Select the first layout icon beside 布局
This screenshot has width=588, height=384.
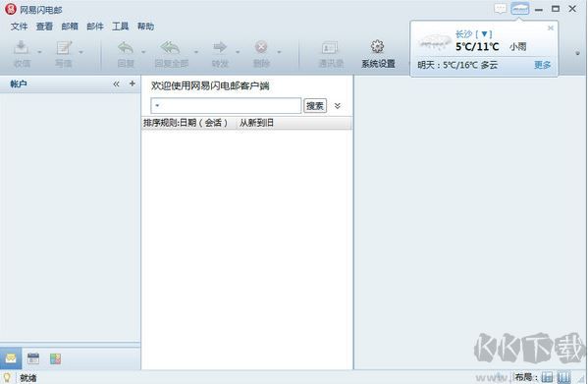pos(547,377)
